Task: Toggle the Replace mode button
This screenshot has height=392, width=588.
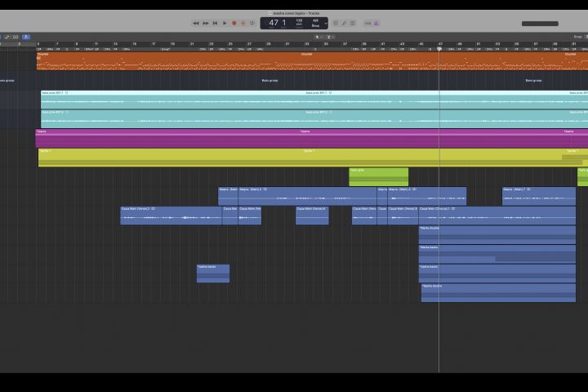Action: click(336, 23)
